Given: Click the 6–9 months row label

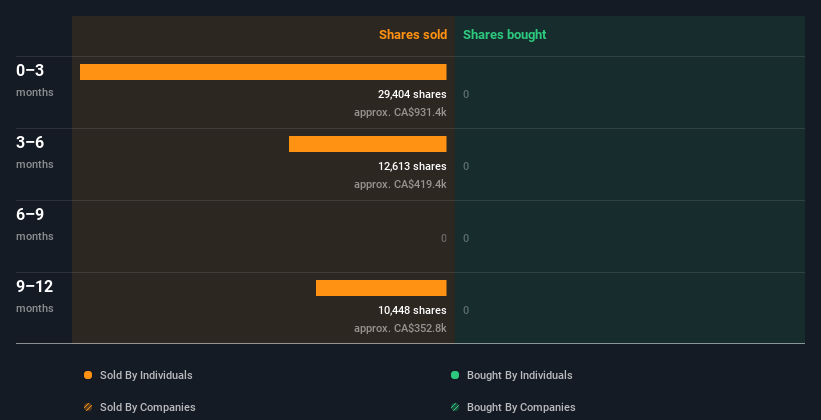Looking at the screenshot, I should 35,224.
